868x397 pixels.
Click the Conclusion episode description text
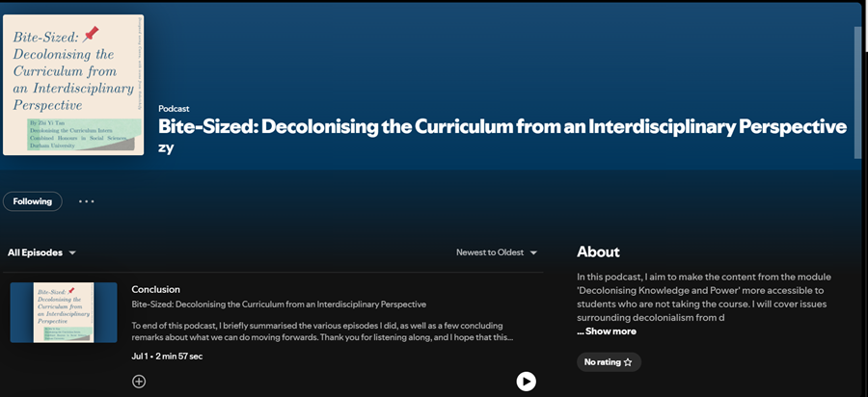click(x=323, y=331)
